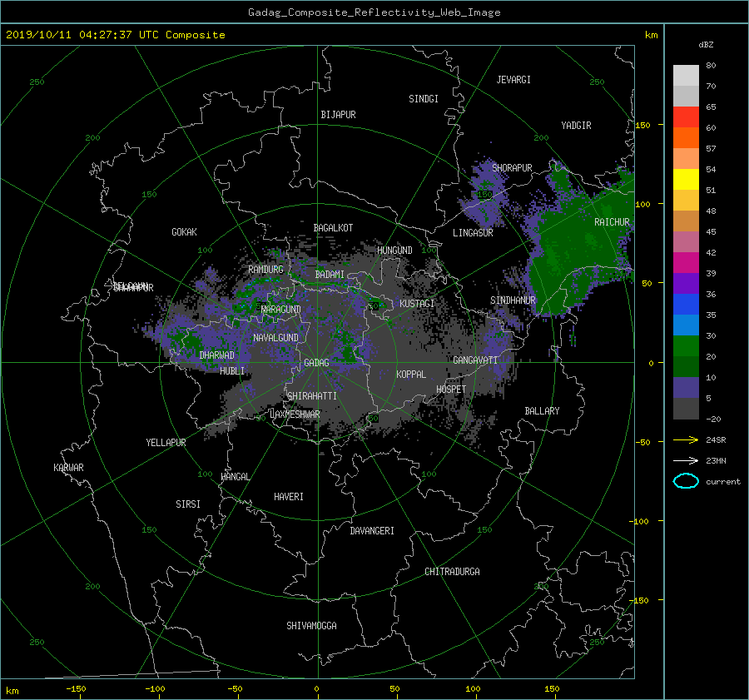
Task: Click the purple 10 dBZ color swatch
Action: click(x=686, y=387)
